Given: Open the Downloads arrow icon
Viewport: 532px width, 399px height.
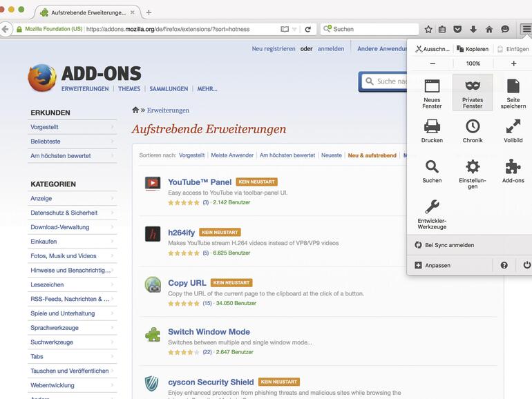Looking at the screenshot, I should 473,29.
